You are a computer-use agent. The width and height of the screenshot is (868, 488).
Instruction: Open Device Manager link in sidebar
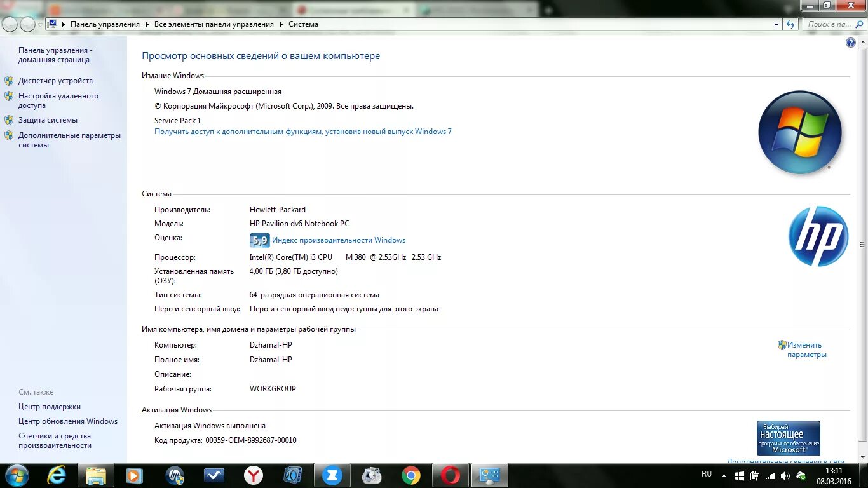tap(55, 81)
